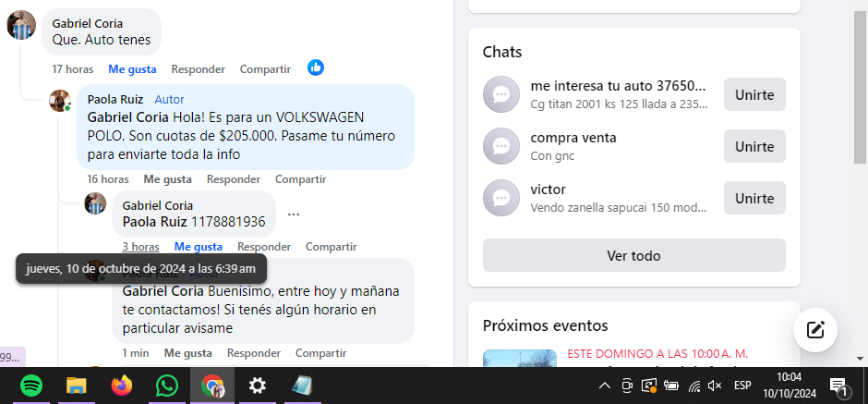The image size is (868, 404).
Task: Join the 'compra venta' chat
Action: tap(754, 146)
